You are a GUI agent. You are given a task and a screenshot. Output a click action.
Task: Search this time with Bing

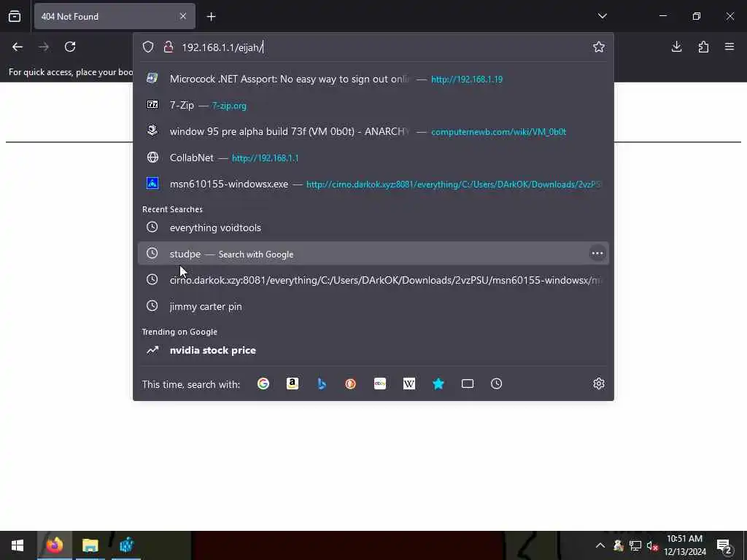[322, 384]
